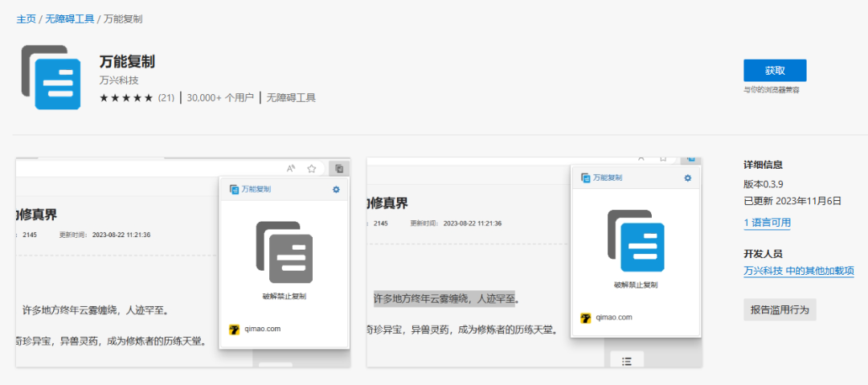
Task: Open the second screenshot thumbnail with blue logo
Action: (x=534, y=262)
